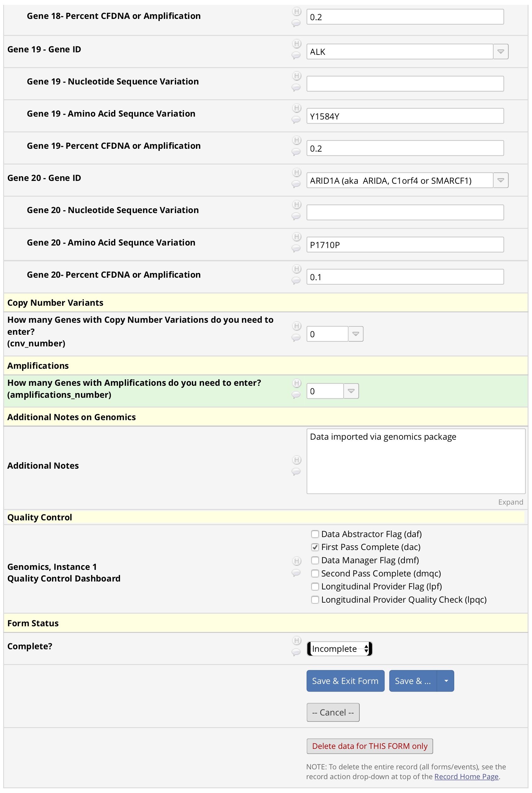Viewport: 532px width, 793px height.
Task: View history icon for amplifications_number field
Action: (296, 383)
